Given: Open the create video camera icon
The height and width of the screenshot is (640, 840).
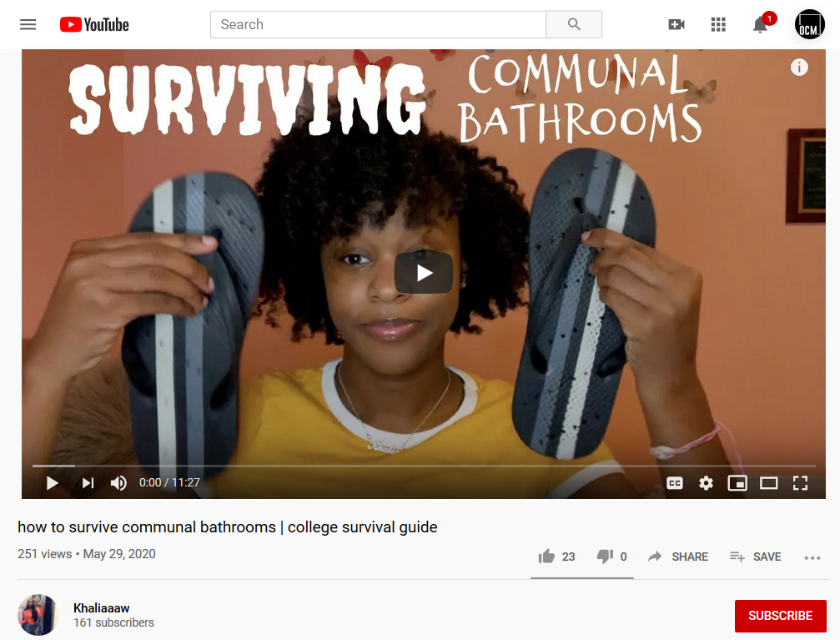Looking at the screenshot, I should [676, 25].
